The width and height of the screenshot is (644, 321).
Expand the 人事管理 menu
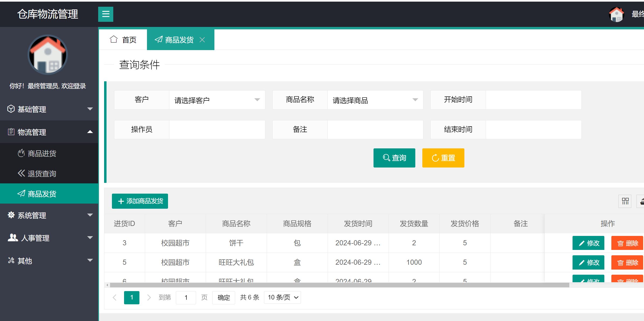[x=49, y=238]
